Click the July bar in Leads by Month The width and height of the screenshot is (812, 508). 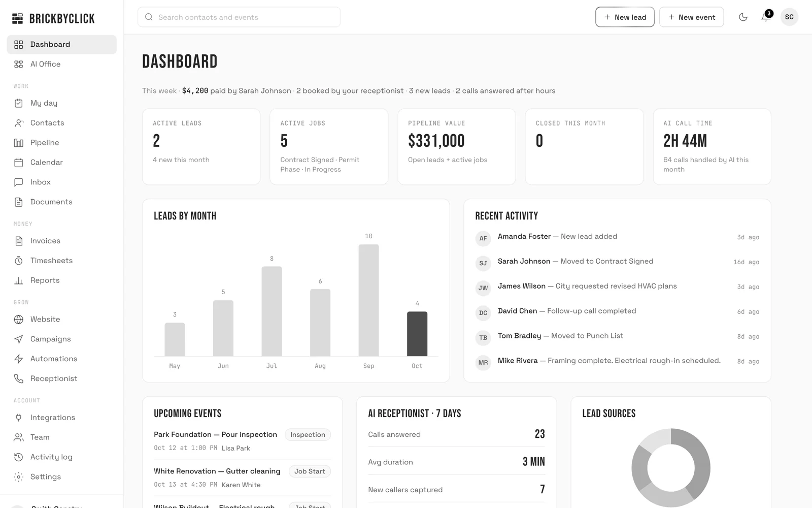tap(272, 311)
